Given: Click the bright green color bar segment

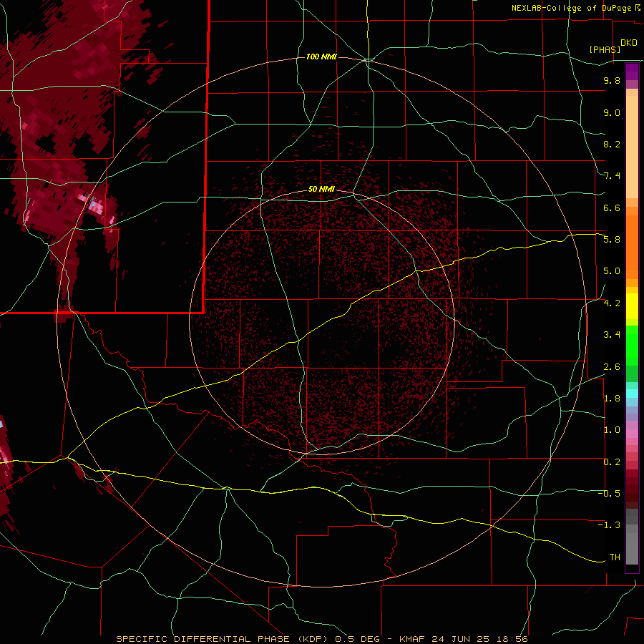Looking at the screenshot, I should (x=632, y=345).
